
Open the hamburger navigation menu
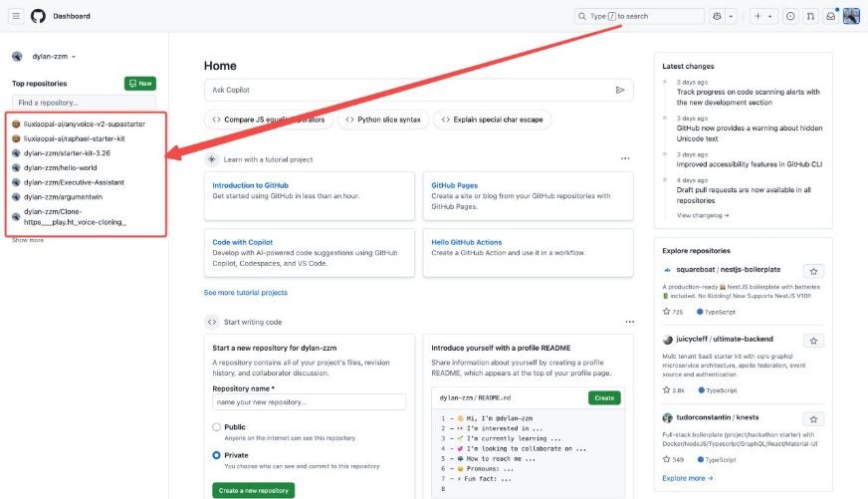17,16
